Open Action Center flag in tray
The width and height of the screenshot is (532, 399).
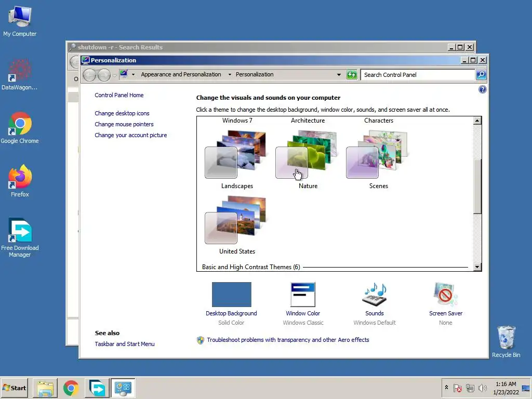pos(457,388)
